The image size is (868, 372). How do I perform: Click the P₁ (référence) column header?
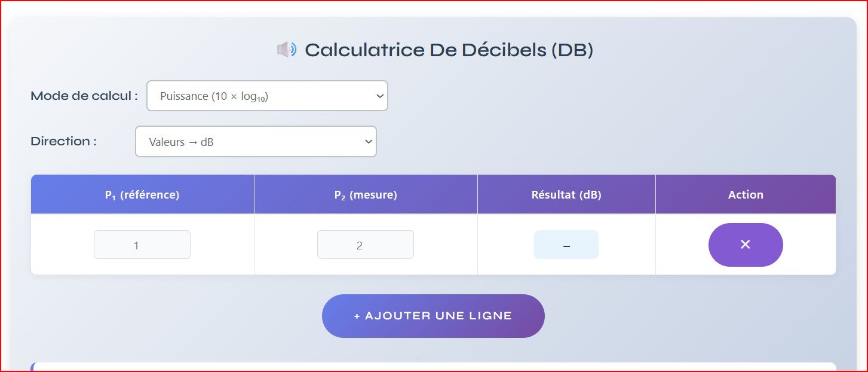pos(142,194)
